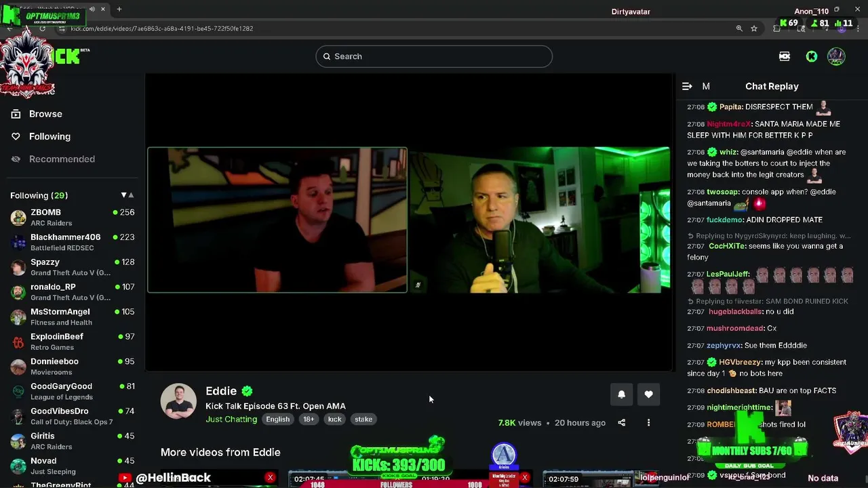Open Eddie channel name link
The width and height of the screenshot is (868, 488).
coord(221,391)
